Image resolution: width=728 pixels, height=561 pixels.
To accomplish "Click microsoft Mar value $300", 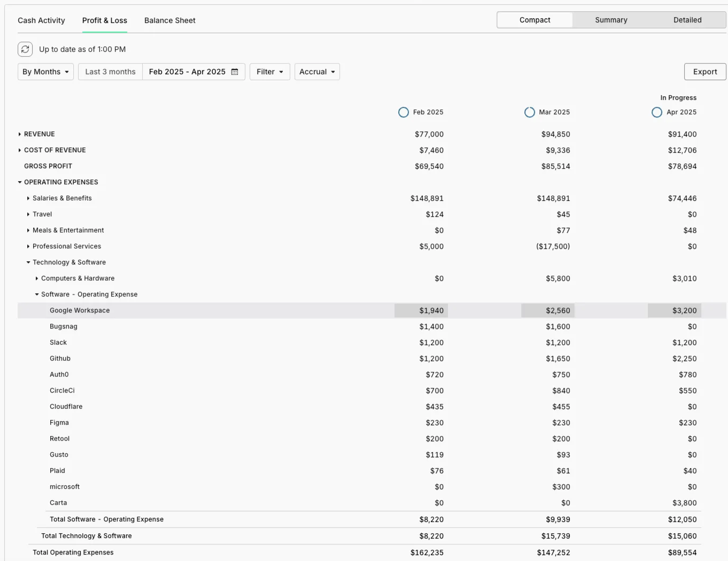I will click(x=561, y=487).
